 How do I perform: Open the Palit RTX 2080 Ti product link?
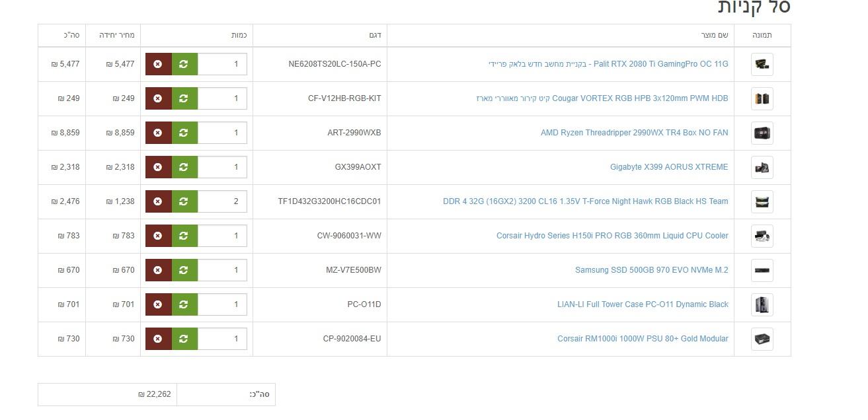(608, 64)
